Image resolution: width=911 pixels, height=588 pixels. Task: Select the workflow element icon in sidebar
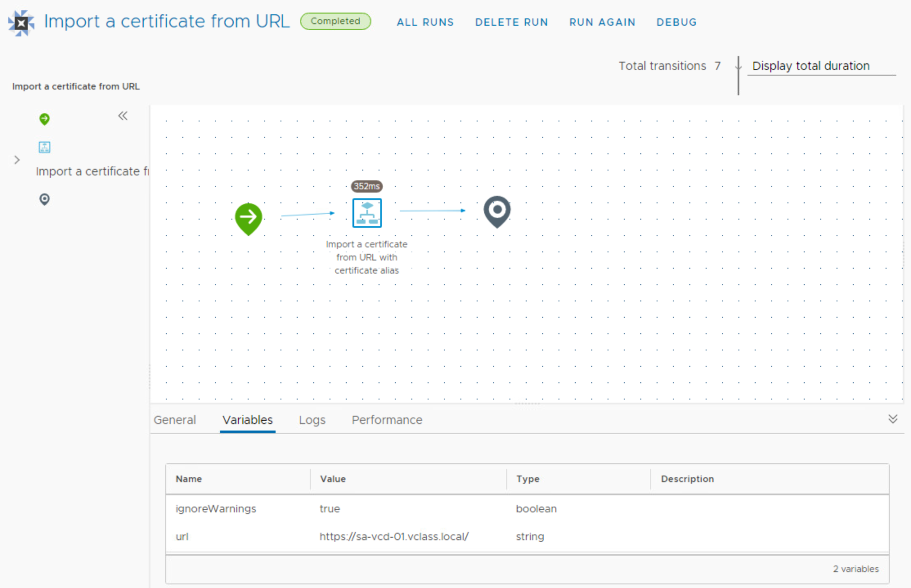tap(45, 147)
